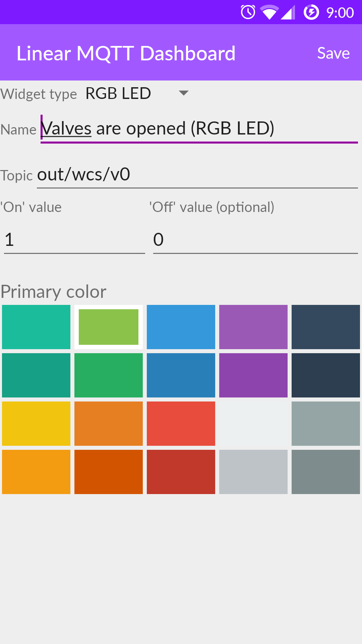This screenshot has width=362, height=644.
Task: Choose the midnight navy swatch in second row
Action: (x=326, y=375)
